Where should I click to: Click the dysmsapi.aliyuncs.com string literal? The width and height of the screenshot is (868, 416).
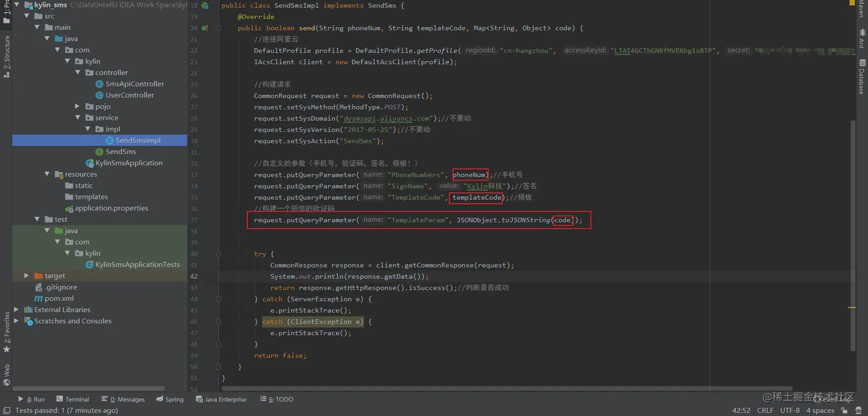point(386,118)
